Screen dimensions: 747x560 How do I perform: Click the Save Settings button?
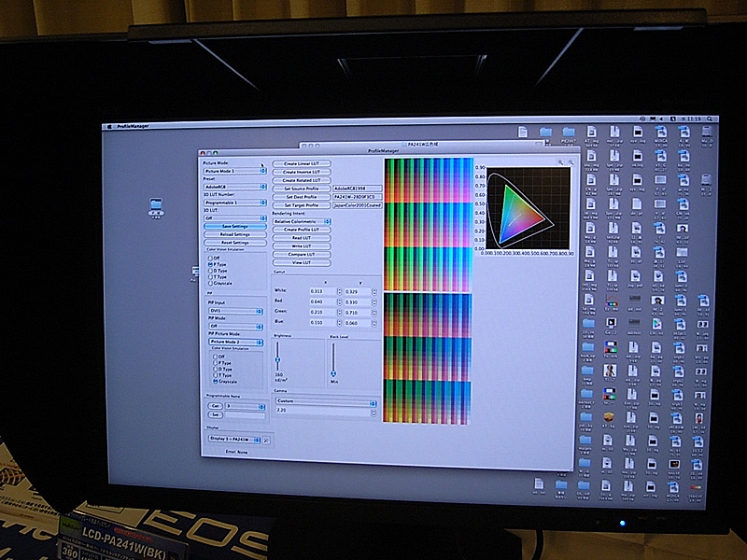[x=234, y=226]
